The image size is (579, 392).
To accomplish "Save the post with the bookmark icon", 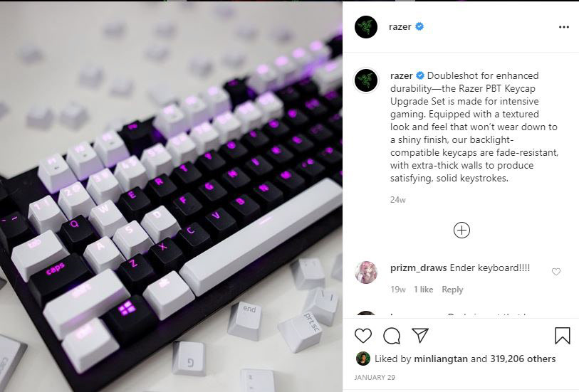I will [x=563, y=336].
